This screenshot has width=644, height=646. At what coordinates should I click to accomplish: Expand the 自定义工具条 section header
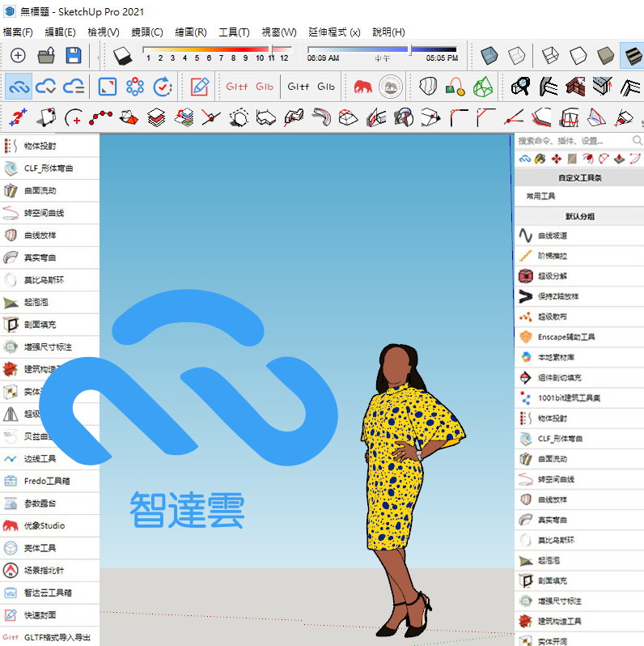579,177
